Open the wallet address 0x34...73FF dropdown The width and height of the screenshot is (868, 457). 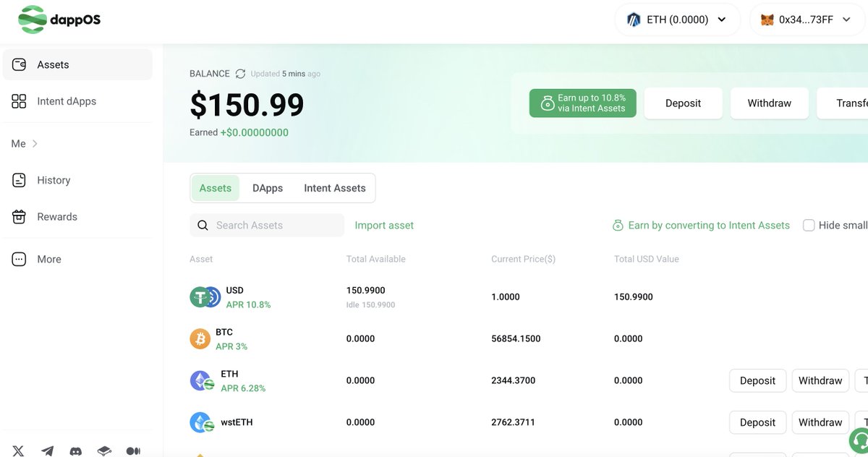point(809,20)
